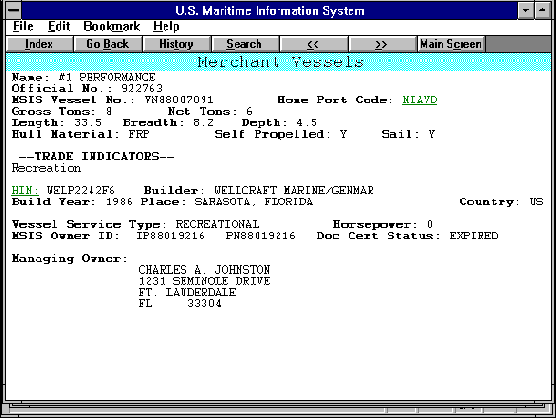The width and height of the screenshot is (556, 418).
Task: Return to Main Screen button
Action: (x=451, y=44)
